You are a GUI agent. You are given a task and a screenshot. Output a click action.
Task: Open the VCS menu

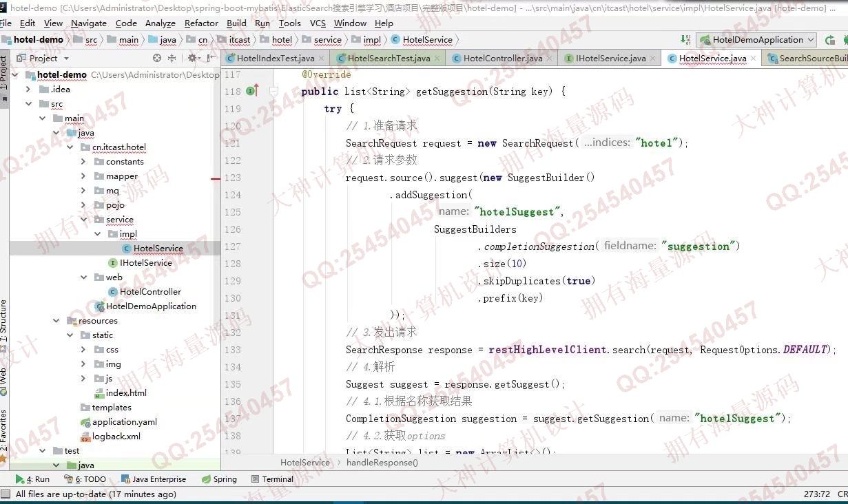point(318,23)
